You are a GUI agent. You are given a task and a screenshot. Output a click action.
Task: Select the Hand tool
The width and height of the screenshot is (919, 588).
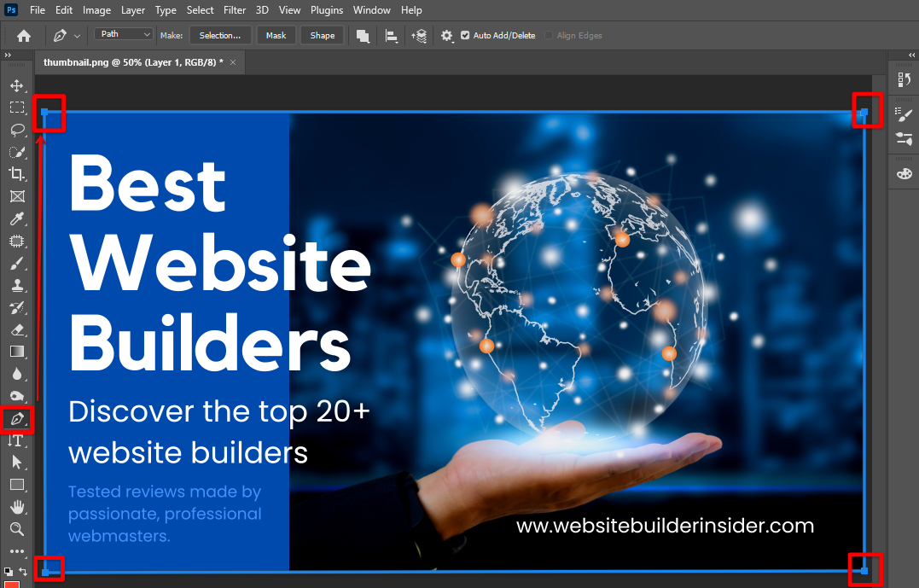[x=17, y=507]
